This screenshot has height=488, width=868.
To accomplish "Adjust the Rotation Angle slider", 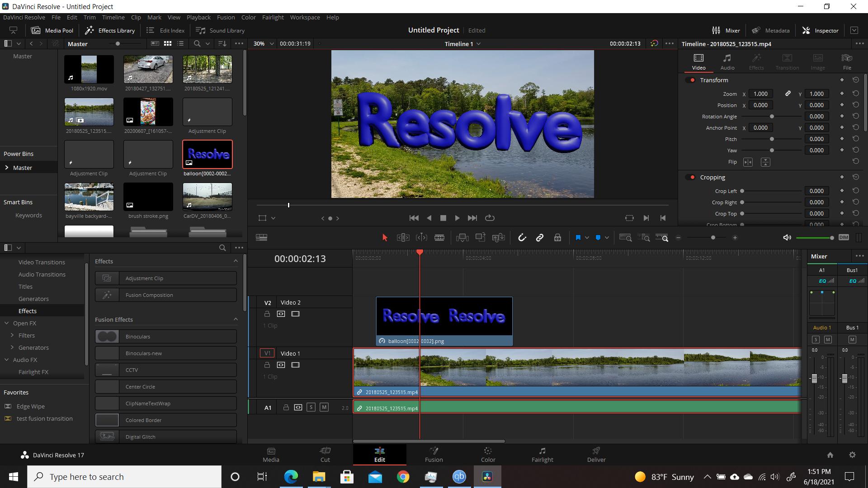I will pyautogui.click(x=771, y=117).
